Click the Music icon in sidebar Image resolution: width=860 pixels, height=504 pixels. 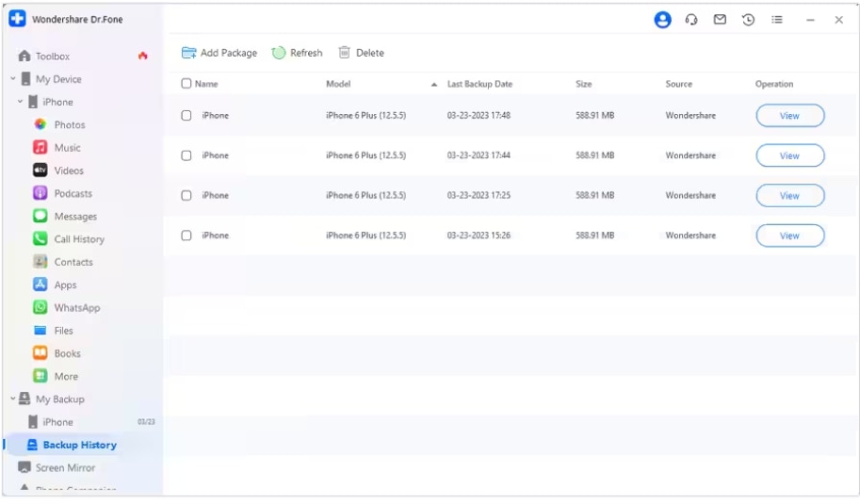click(x=41, y=148)
